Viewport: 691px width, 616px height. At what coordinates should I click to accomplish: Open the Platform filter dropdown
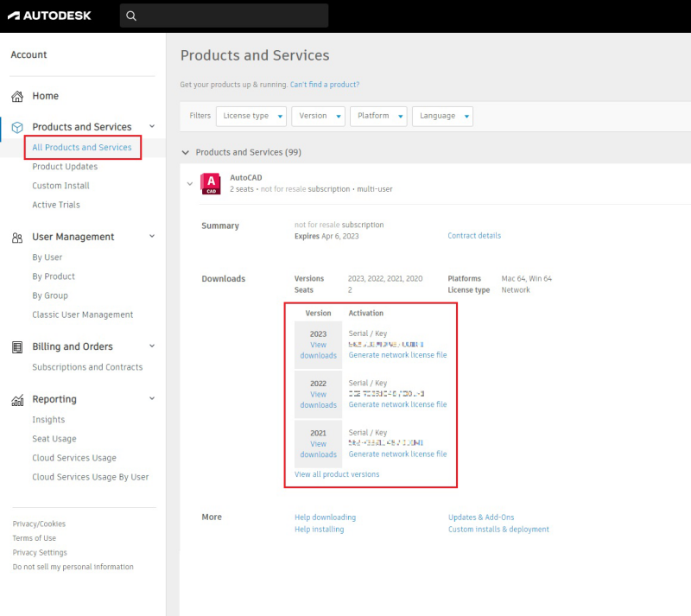coord(378,116)
